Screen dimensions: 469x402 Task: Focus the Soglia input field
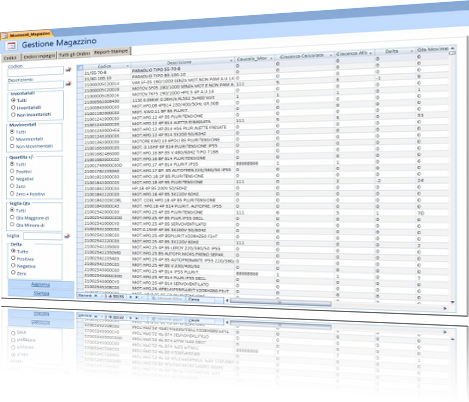coord(43,236)
